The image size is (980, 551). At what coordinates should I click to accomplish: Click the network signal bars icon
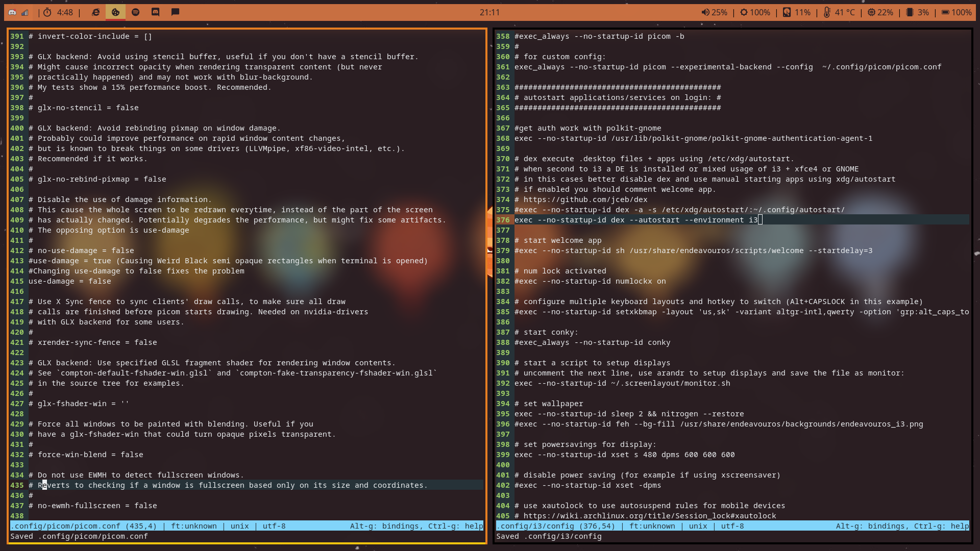point(24,12)
